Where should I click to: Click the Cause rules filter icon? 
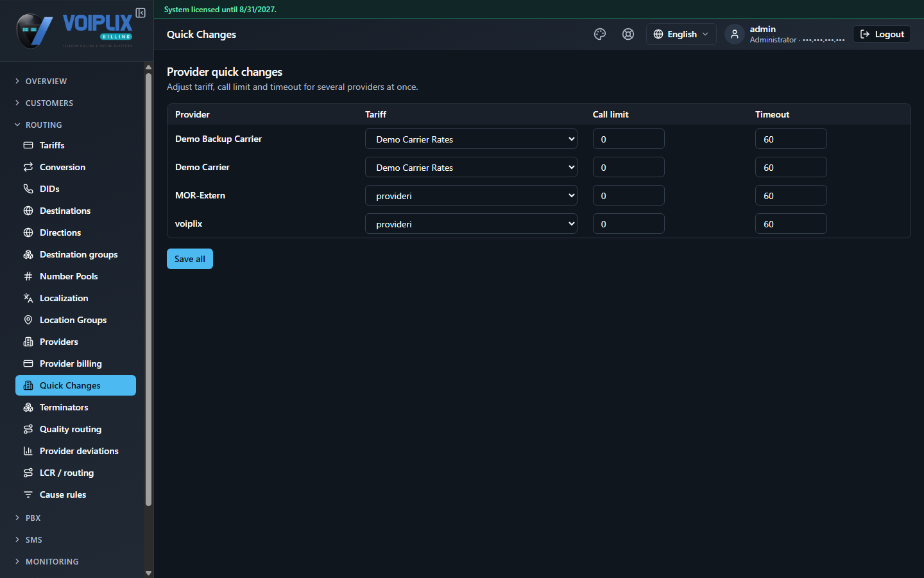tap(28, 495)
